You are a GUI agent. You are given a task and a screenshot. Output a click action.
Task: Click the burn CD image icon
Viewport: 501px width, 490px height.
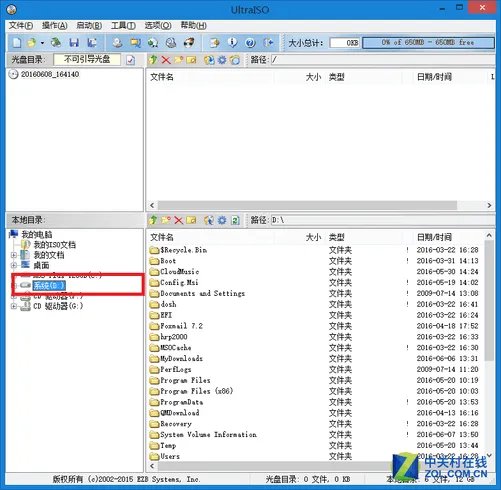[x=189, y=42]
